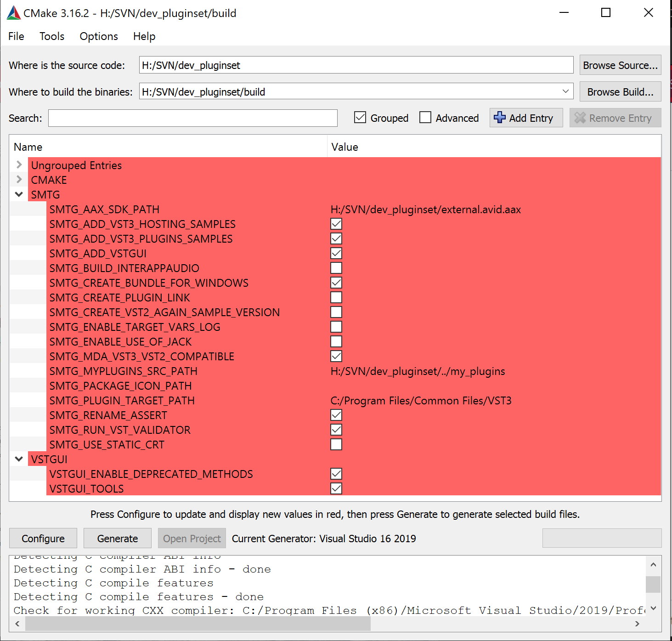This screenshot has height=641, width=672.
Task: Click the Add Entry button
Action: (526, 118)
